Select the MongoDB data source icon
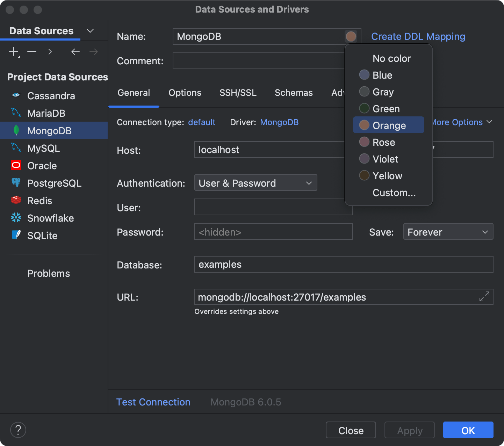 pos(16,130)
